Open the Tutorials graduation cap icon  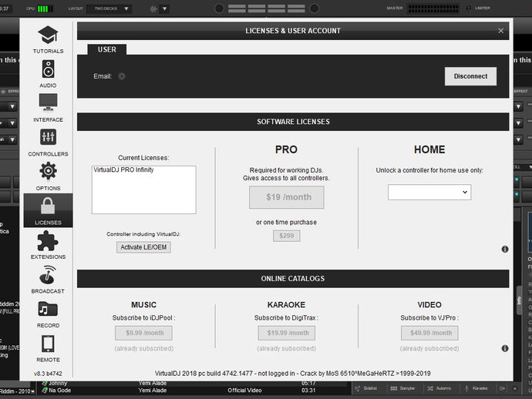(48, 35)
